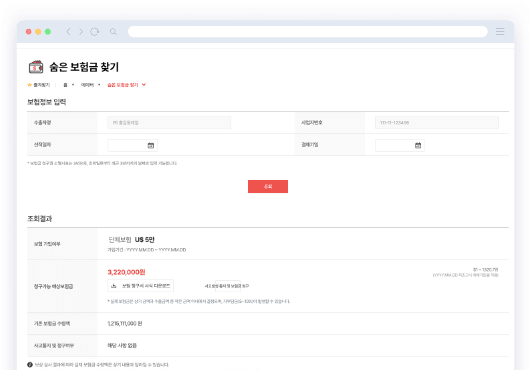530x370 pixels.
Task: Click the yellow star 즐겨찾기 favorite icon
Action: [x=29, y=85]
